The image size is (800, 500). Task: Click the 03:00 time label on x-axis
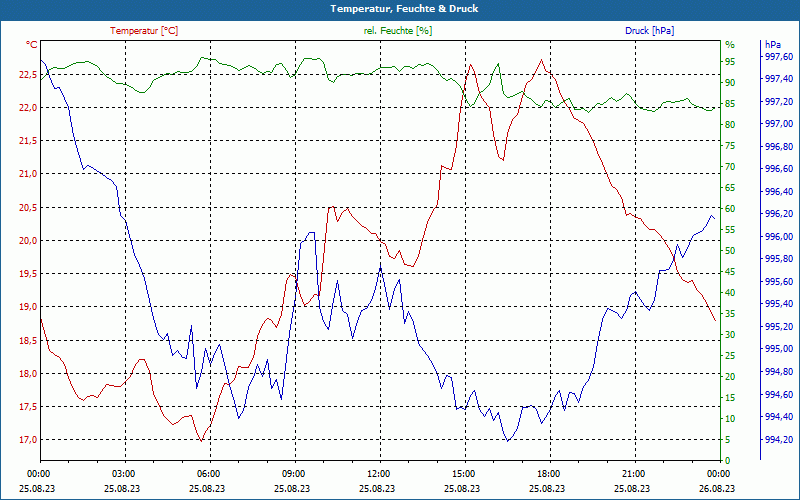[122, 473]
